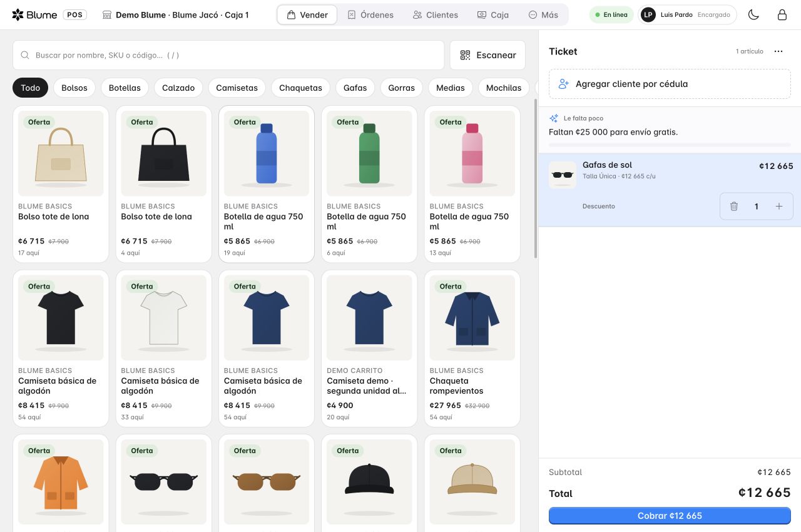Toggle dark mode with the moon icon
The height and width of the screenshot is (532, 801).
coord(753,14)
